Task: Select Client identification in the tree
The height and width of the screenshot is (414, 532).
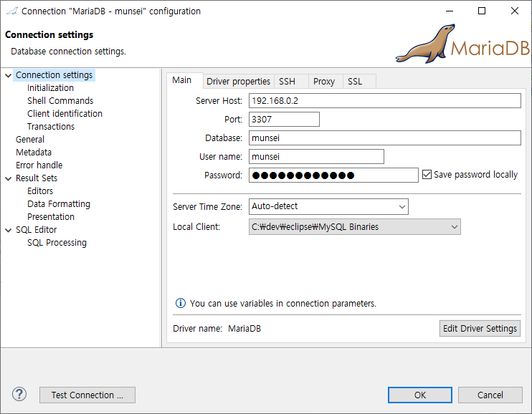Action: (x=65, y=114)
